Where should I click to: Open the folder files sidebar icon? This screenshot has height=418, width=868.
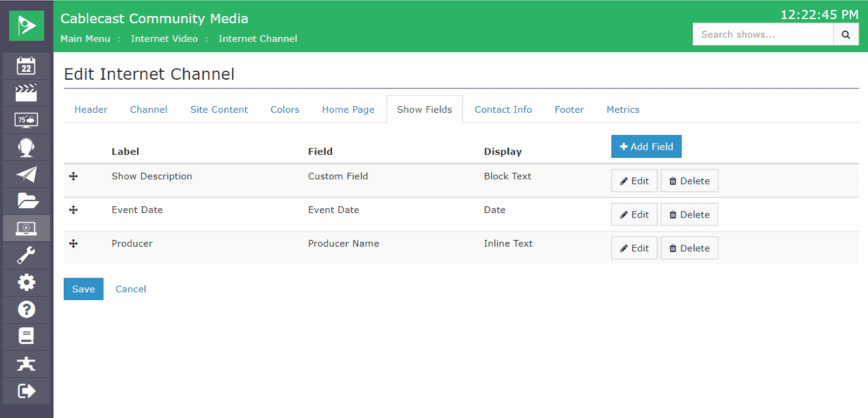[26, 201]
